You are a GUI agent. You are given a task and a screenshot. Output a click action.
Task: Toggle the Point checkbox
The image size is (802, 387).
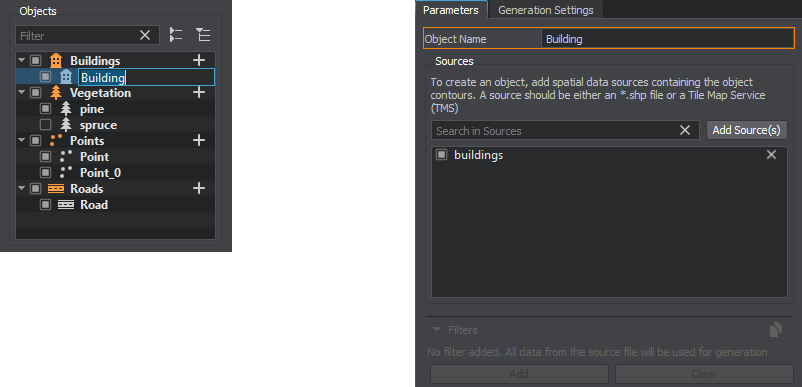46,157
